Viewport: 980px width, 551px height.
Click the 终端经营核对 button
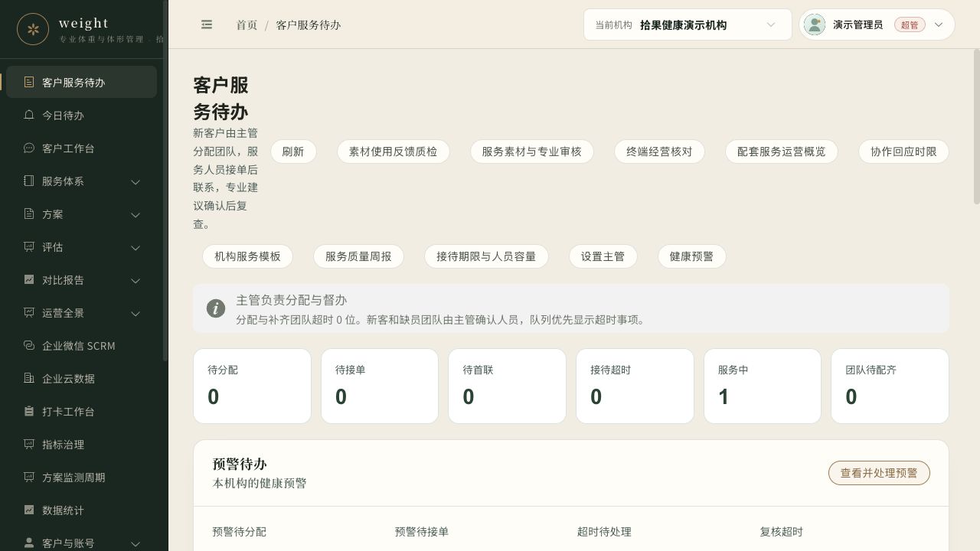(x=659, y=152)
